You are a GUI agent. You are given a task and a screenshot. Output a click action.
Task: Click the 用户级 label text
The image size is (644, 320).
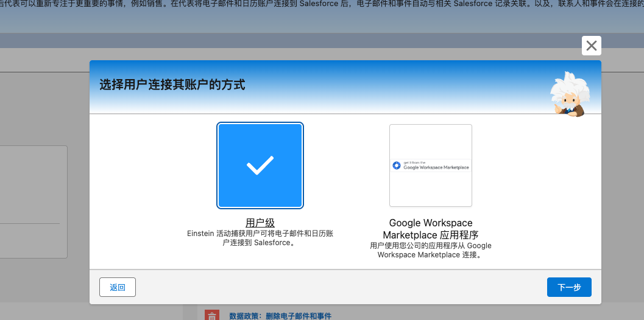tap(260, 223)
